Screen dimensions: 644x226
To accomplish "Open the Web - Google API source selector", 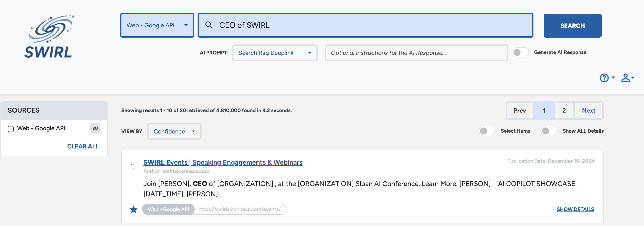I will tap(157, 25).
